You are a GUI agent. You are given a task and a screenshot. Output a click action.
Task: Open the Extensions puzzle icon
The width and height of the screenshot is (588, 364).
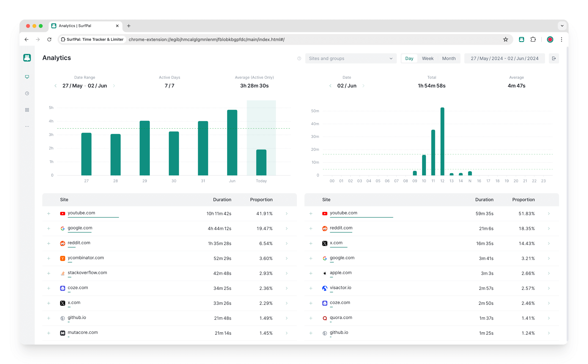coord(533,39)
